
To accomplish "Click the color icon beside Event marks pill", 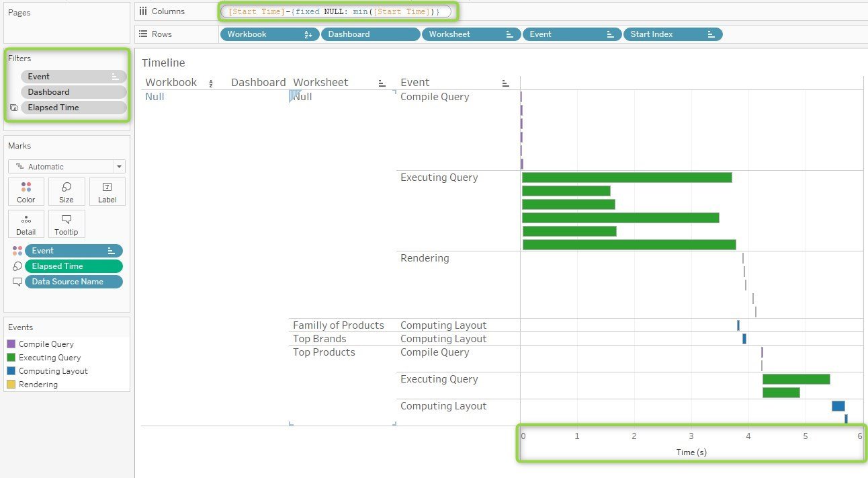I will (17, 251).
